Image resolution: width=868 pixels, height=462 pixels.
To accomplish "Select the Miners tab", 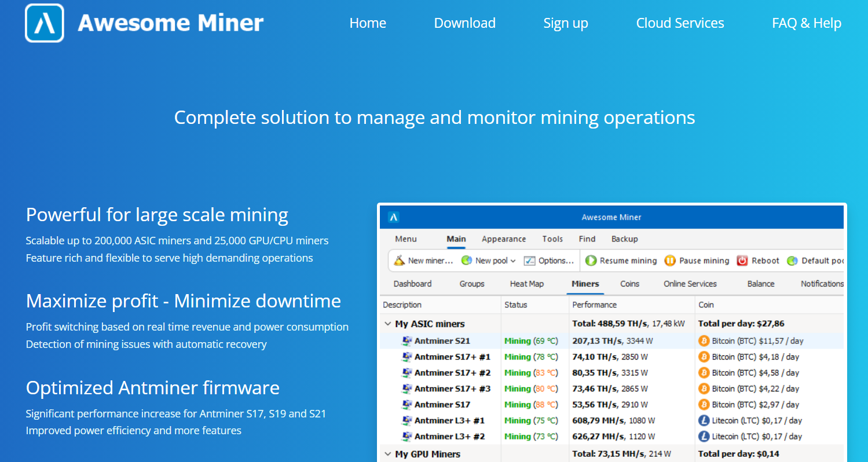I will coord(585,284).
